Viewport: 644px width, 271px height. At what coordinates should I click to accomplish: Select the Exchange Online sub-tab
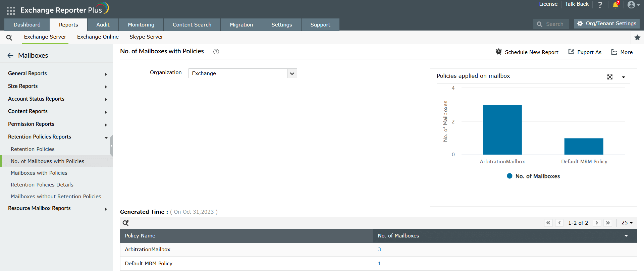click(x=98, y=37)
